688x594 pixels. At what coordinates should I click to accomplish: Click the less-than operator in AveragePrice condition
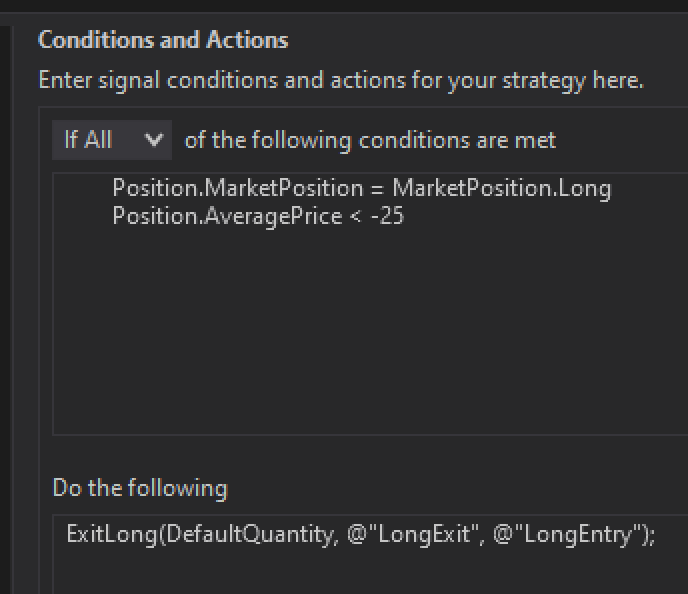click(x=354, y=214)
